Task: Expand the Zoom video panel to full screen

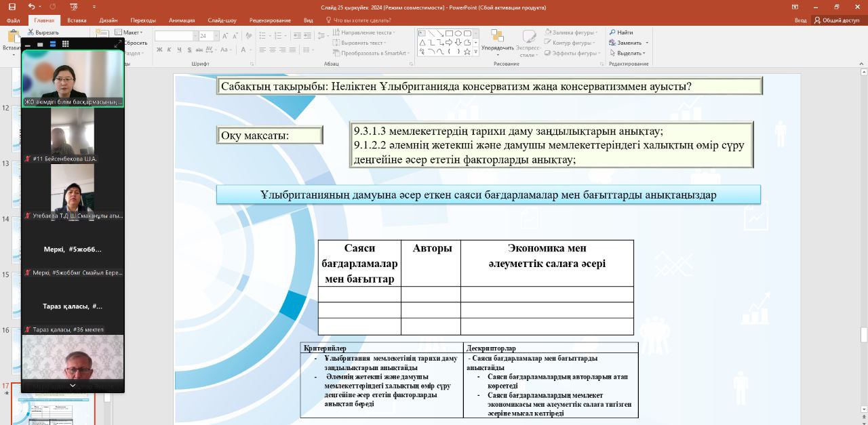Action: 117,43
